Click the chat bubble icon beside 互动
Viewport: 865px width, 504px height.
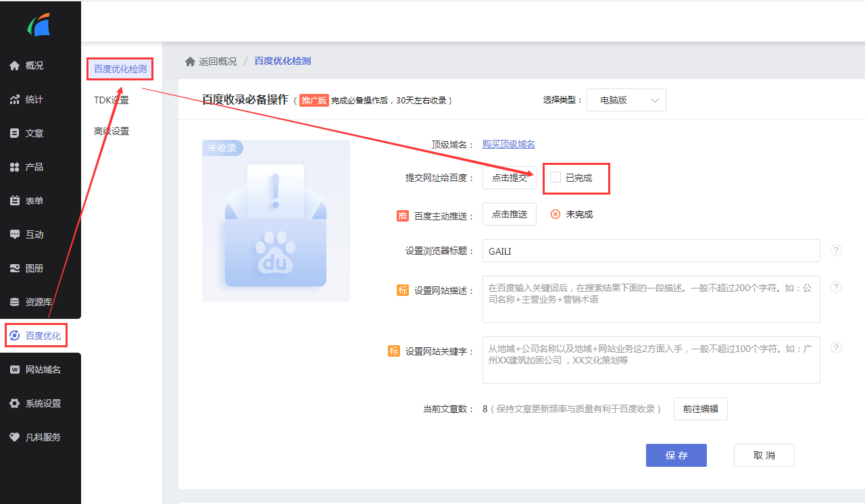(x=14, y=234)
